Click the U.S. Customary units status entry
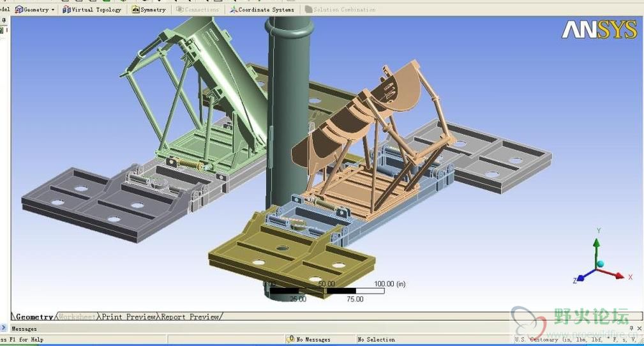The image size is (644, 346). click(576, 340)
